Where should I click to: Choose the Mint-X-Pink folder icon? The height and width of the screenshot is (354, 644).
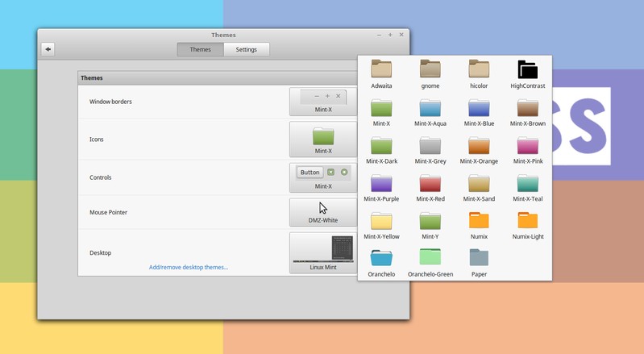click(528, 150)
